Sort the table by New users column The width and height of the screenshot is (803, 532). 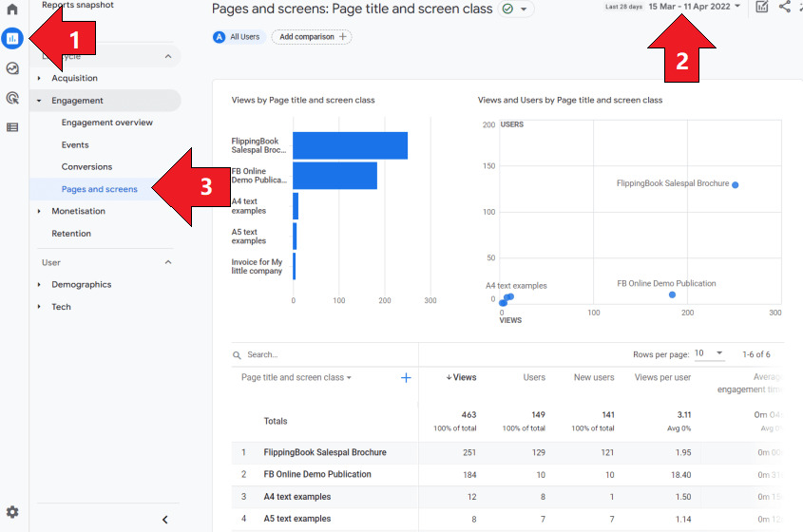click(594, 377)
